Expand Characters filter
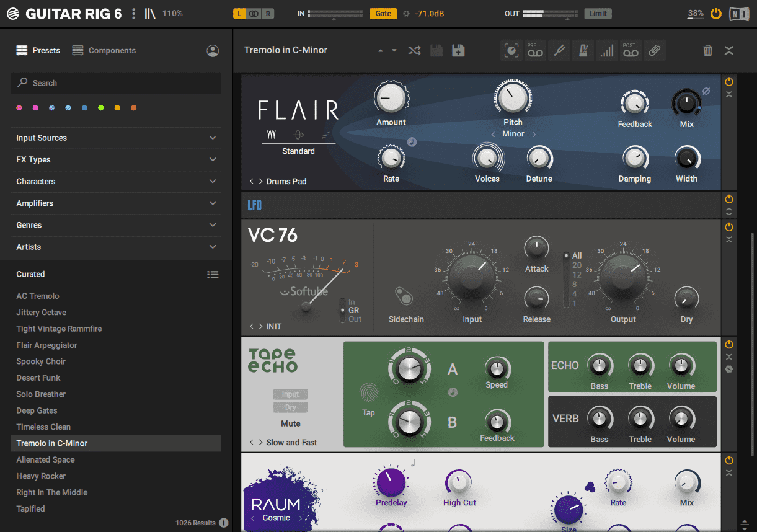This screenshot has width=757, height=532. [116, 181]
